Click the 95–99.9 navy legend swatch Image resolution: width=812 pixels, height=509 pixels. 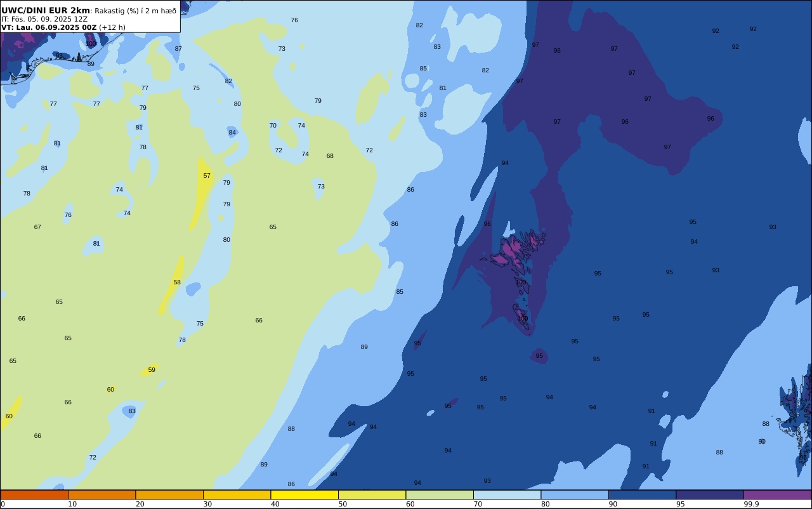(x=710, y=494)
